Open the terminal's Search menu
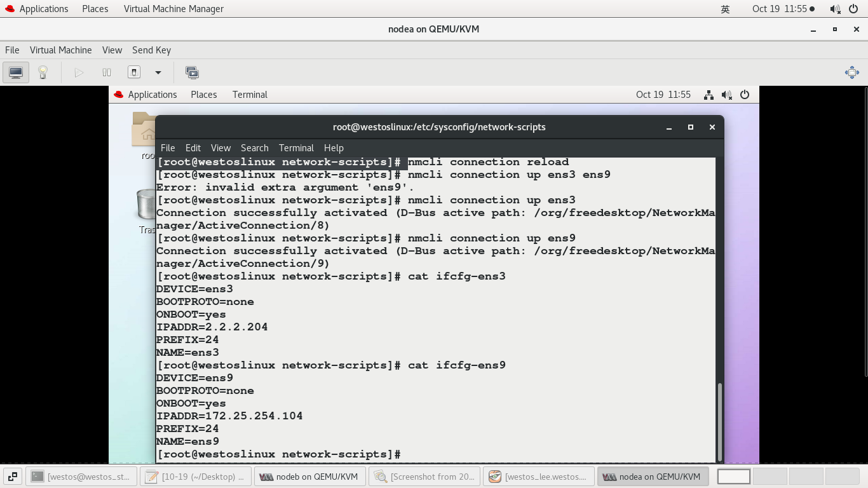This screenshot has height=488, width=868. click(x=254, y=147)
